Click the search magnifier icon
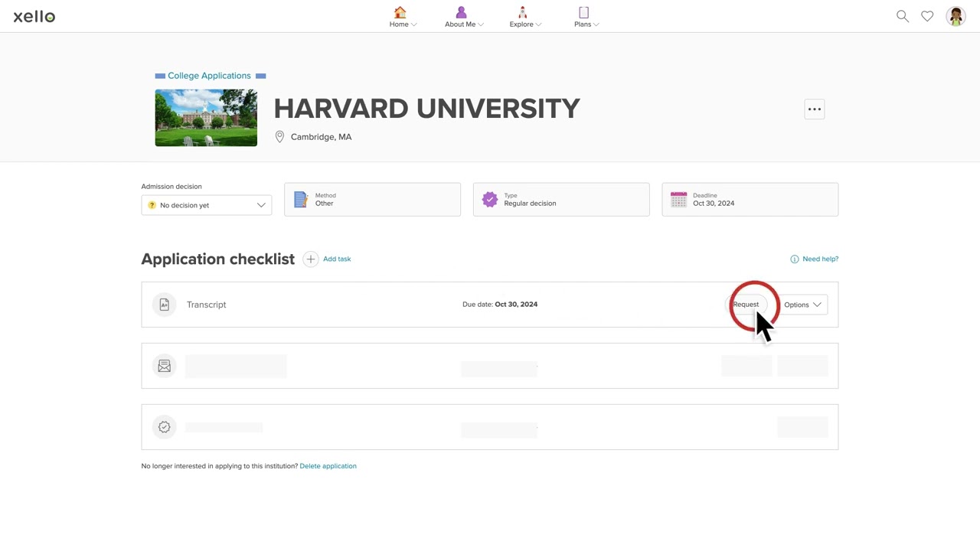Viewport: 980px width, 551px height. pos(903,16)
